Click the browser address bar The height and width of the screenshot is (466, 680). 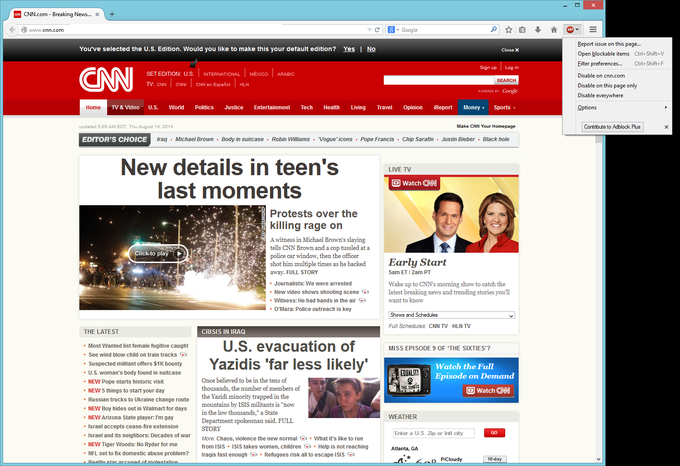pyautogui.click(x=195, y=29)
